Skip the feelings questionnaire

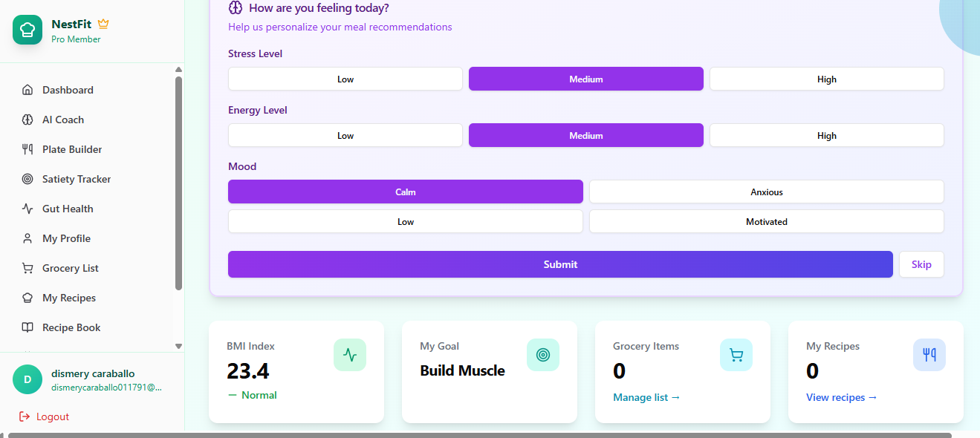(x=921, y=264)
